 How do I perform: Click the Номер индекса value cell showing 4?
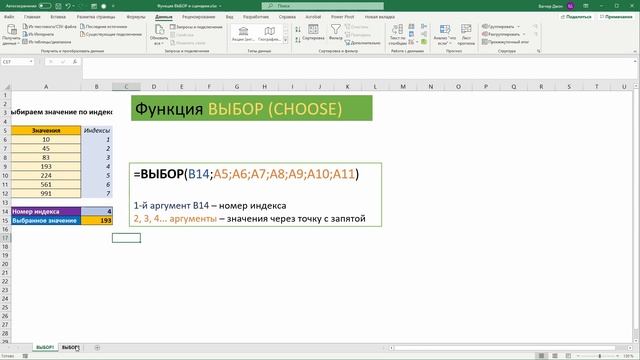tap(97, 211)
